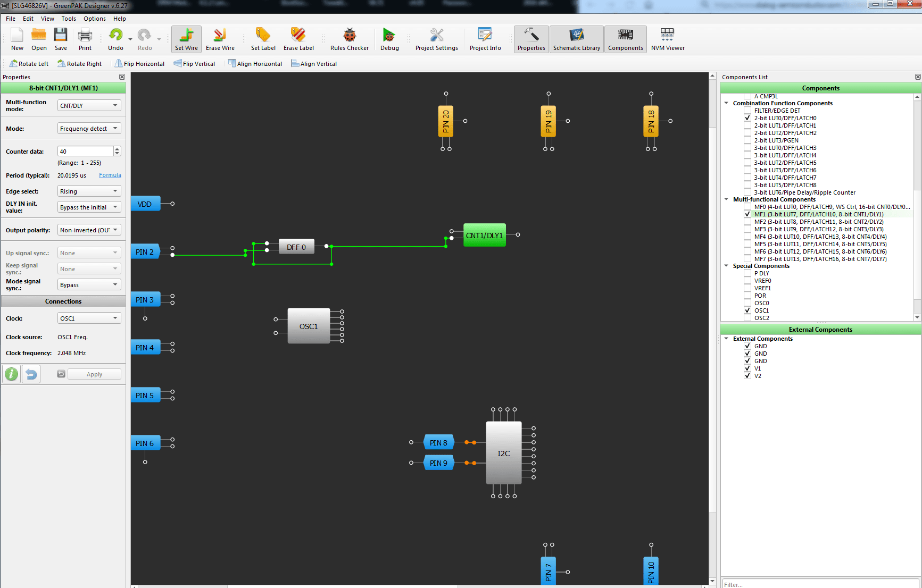
Task: Open the View menu
Action: tap(47, 19)
